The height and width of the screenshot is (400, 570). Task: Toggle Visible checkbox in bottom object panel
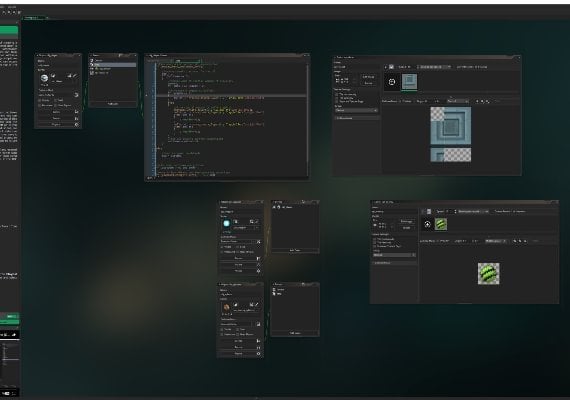tap(222, 329)
